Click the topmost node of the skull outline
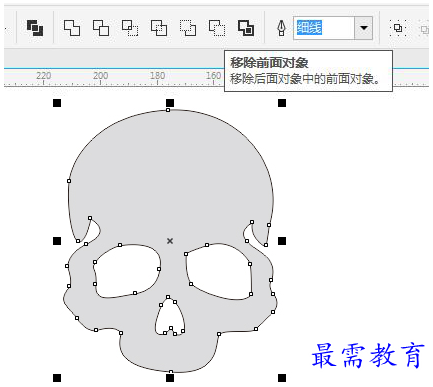This screenshot has width=433, height=387. (168, 110)
